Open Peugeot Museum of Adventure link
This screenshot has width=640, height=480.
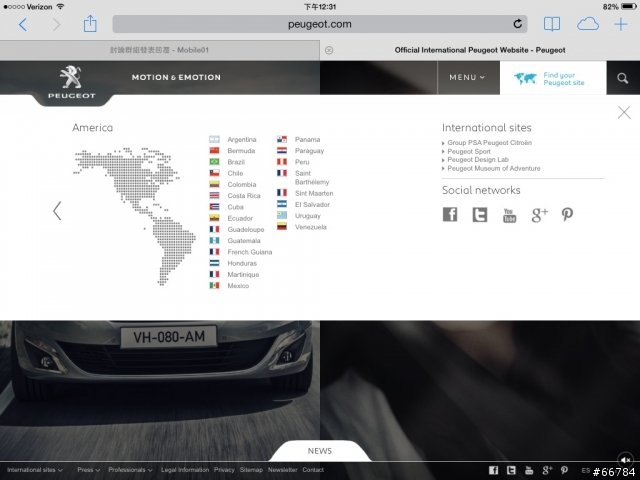pos(494,169)
